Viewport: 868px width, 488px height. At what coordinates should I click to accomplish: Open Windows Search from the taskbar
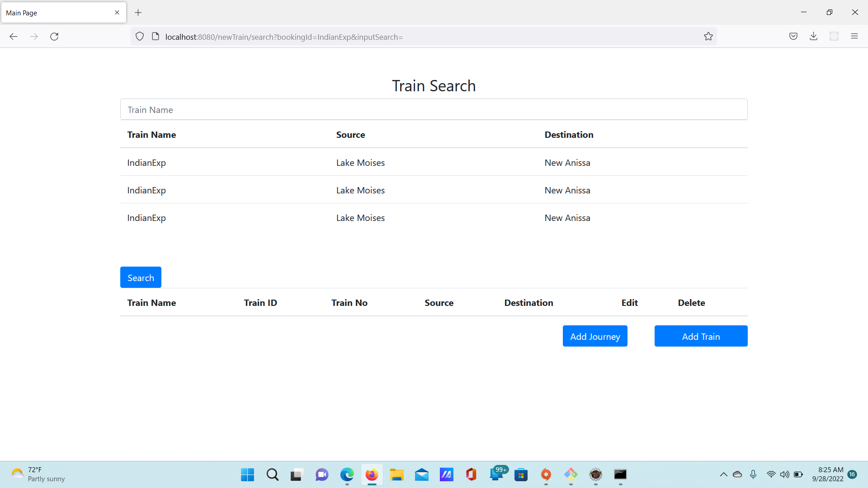click(x=272, y=474)
